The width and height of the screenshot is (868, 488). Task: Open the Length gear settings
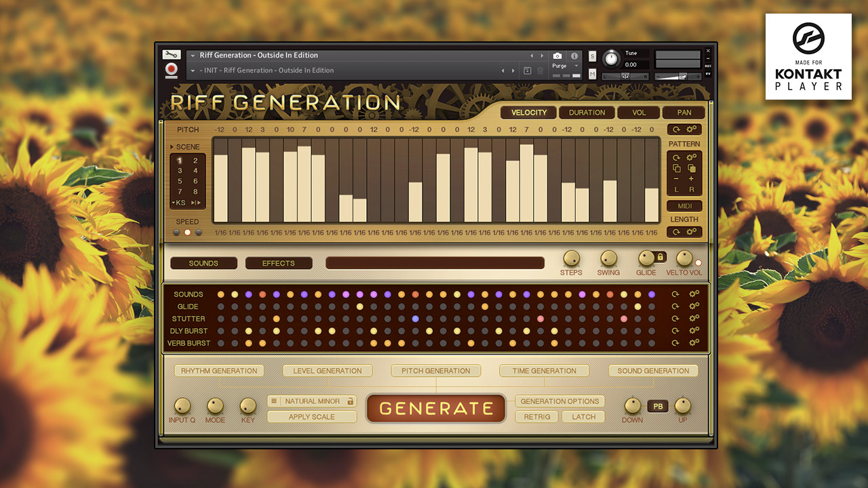click(x=692, y=232)
